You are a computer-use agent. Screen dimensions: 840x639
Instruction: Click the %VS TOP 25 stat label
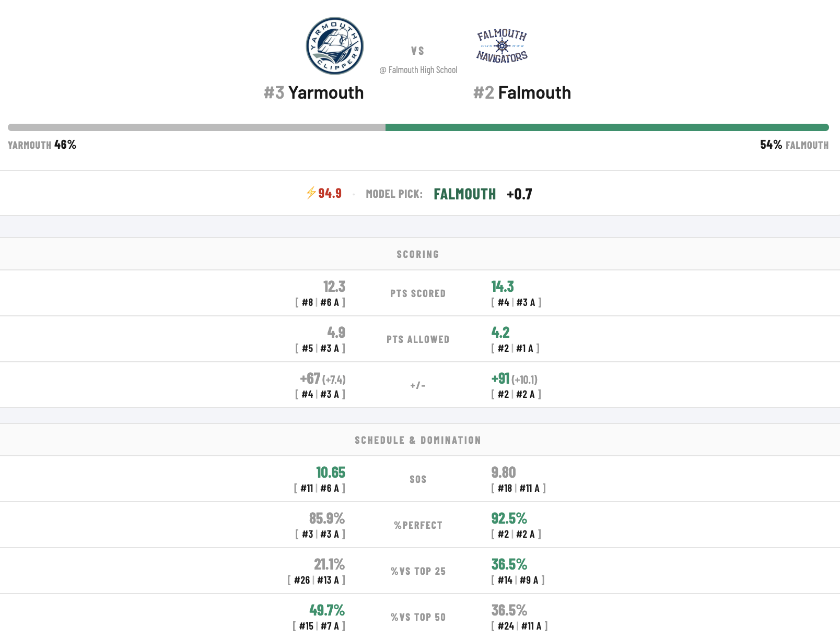tap(418, 571)
